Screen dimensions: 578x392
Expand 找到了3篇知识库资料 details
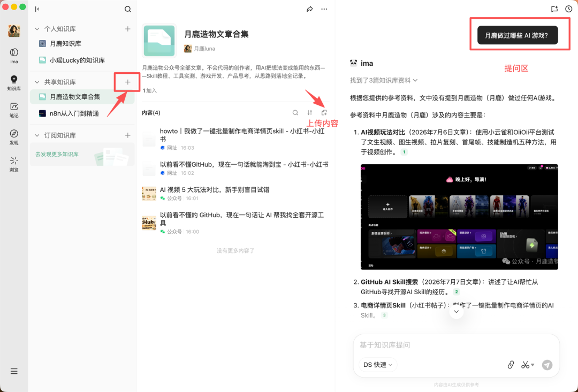click(x=383, y=80)
